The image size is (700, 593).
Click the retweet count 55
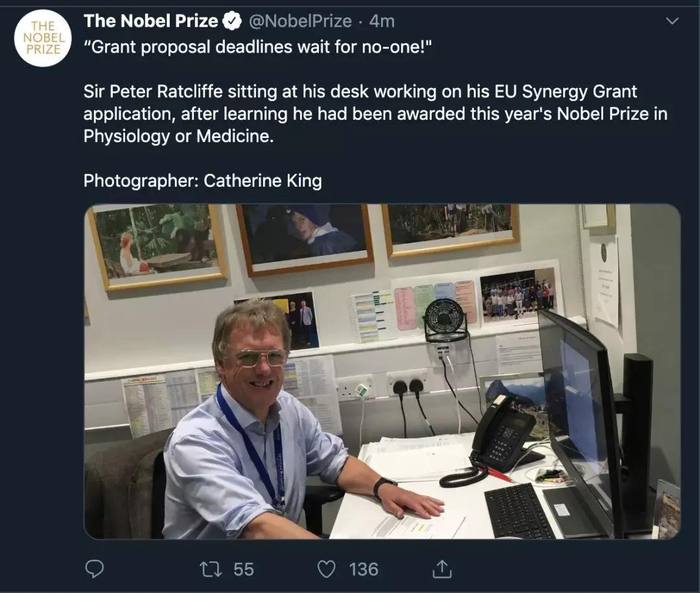tap(243, 569)
